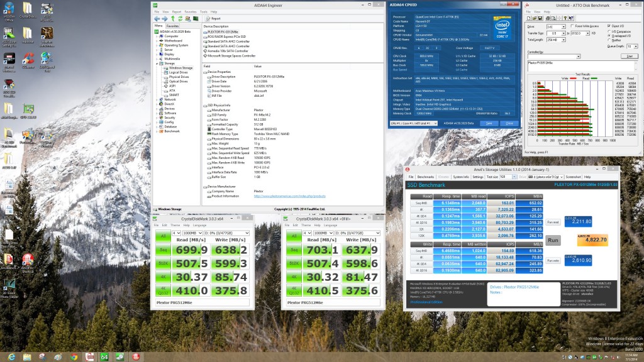Select PLEXTOR PX-G512M6e in AIDA64 device list
This screenshot has width=644, height=362.
pos(223,31)
